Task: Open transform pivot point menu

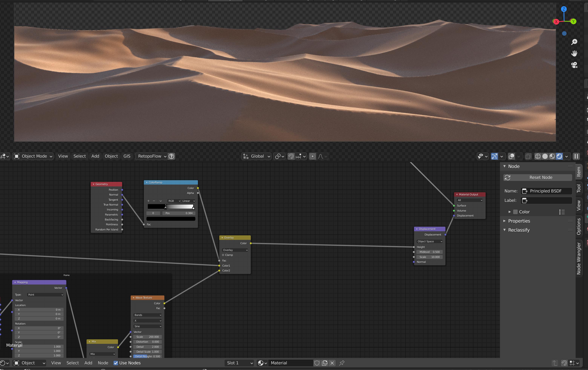Action: (279, 156)
